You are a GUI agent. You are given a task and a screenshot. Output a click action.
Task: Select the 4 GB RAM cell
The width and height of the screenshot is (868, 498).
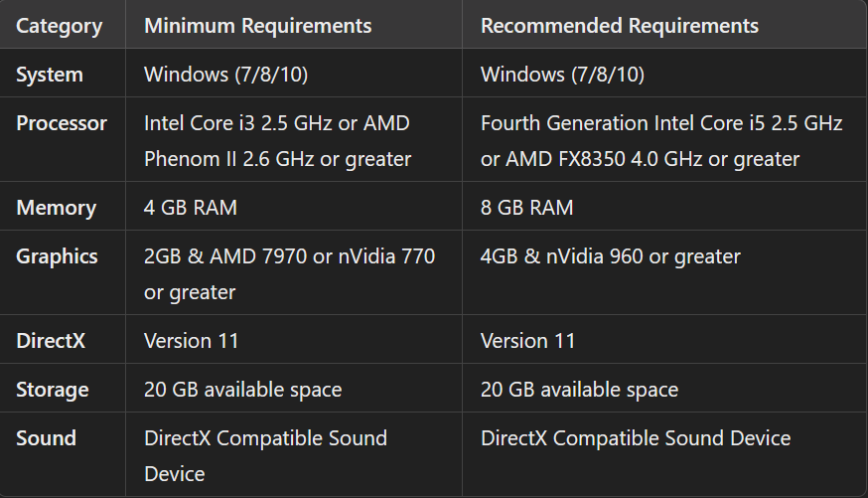(x=191, y=208)
